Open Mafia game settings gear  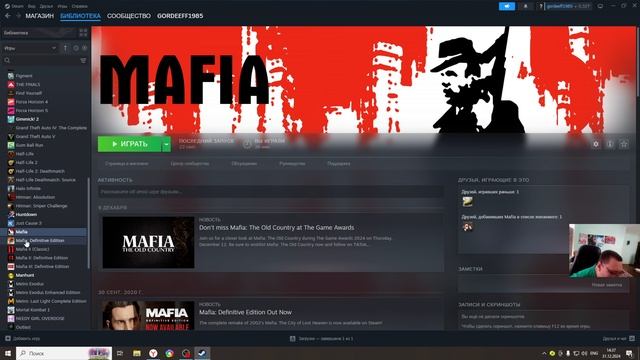coord(596,144)
